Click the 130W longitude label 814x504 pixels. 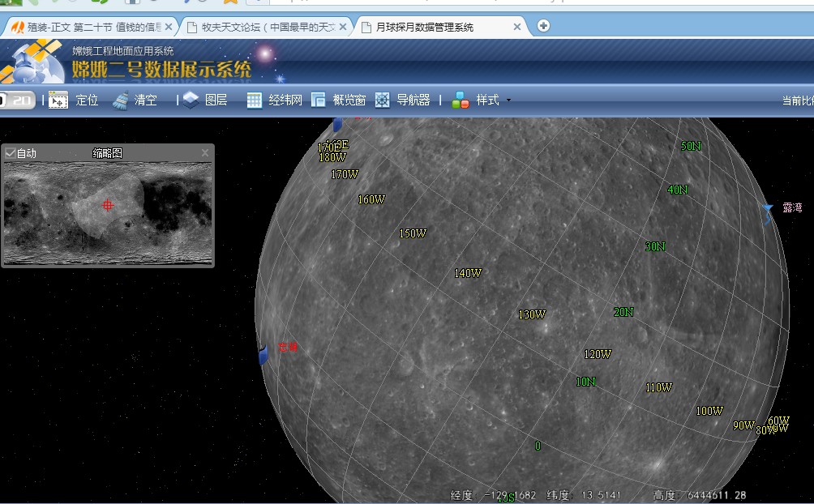point(532,314)
